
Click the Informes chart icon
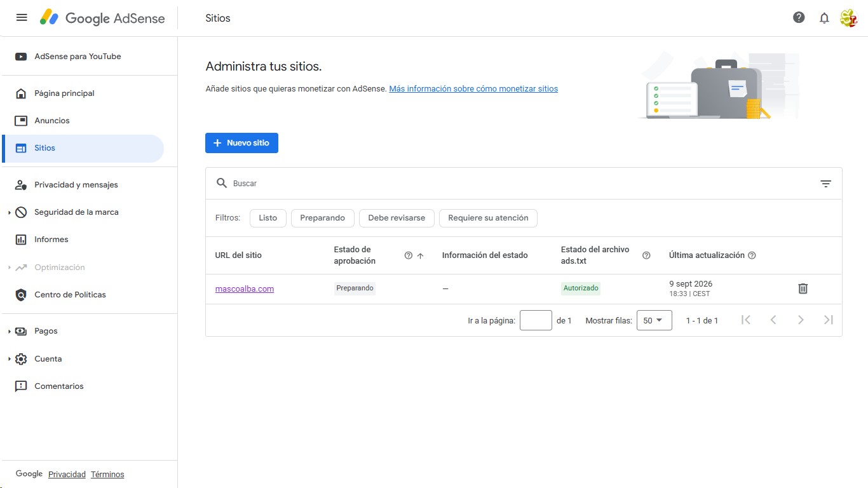point(21,240)
